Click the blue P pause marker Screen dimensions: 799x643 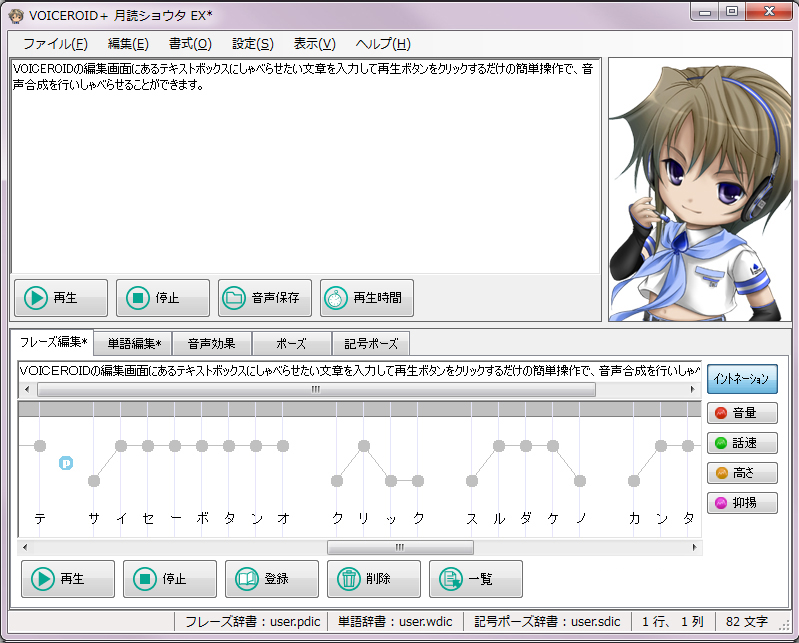[66, 463]
